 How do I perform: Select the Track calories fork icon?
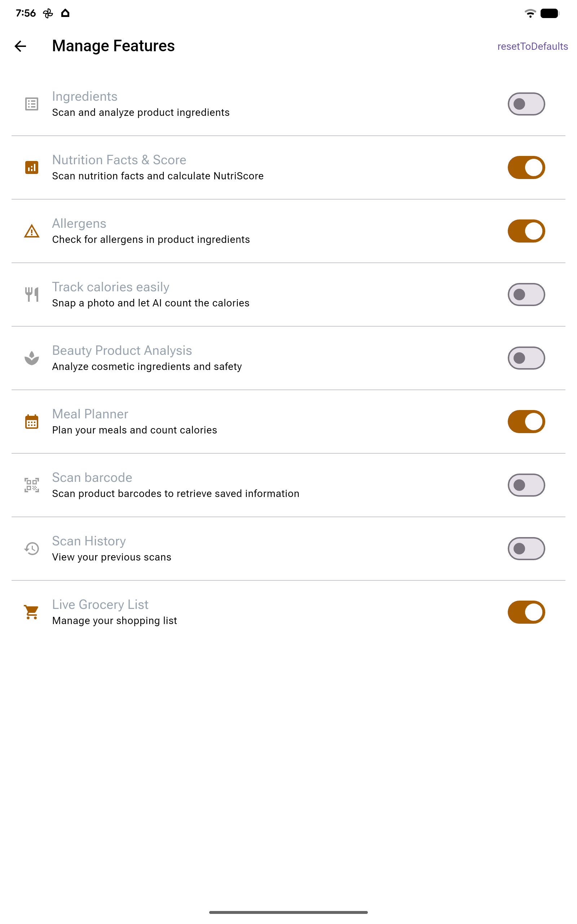(x=32, y=294)
